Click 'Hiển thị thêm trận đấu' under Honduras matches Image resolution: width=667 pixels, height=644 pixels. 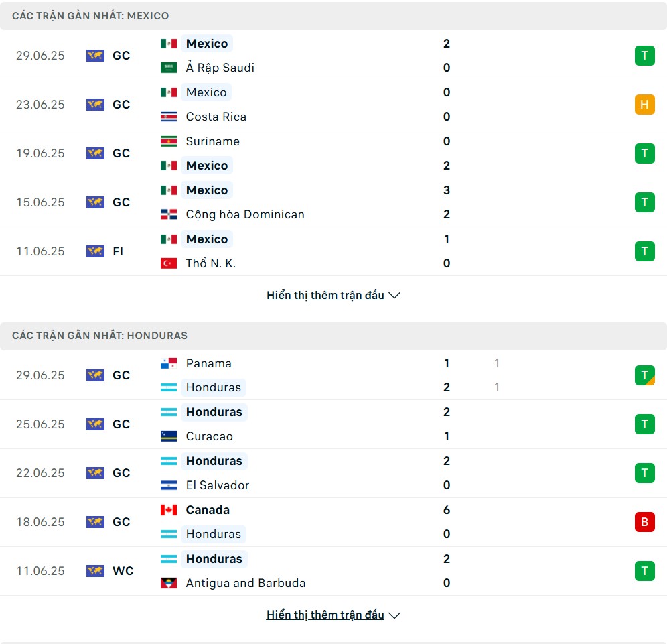tap(325, 615)
